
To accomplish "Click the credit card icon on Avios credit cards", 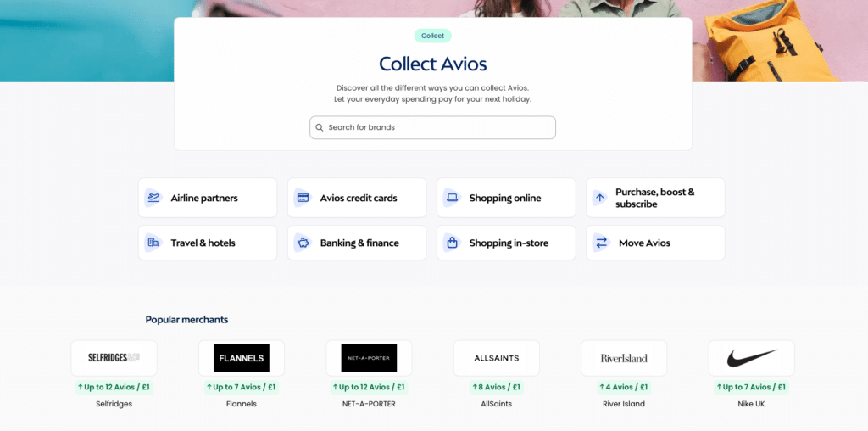I will tap(303, 198).
